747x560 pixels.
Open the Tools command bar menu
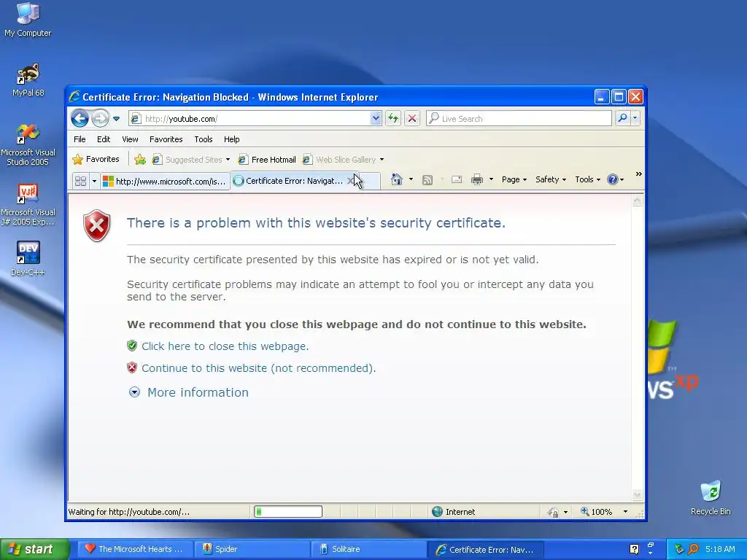[x=587, y=179]
